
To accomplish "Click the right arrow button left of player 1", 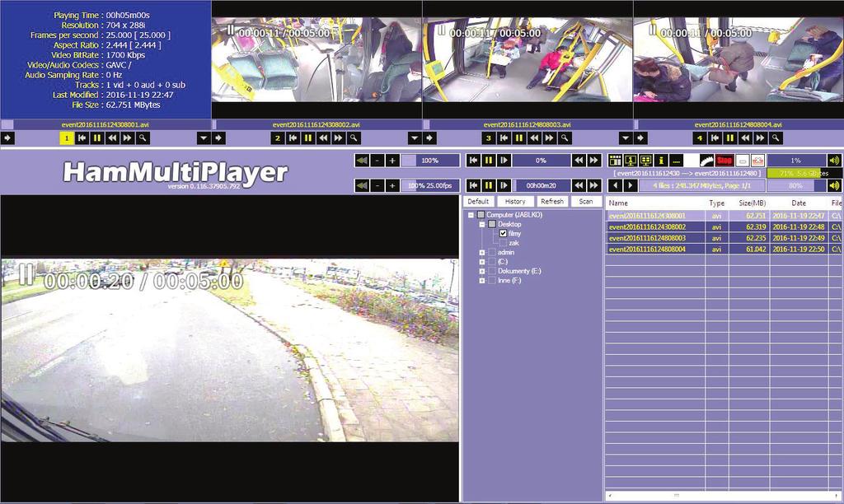I will 7,138.
